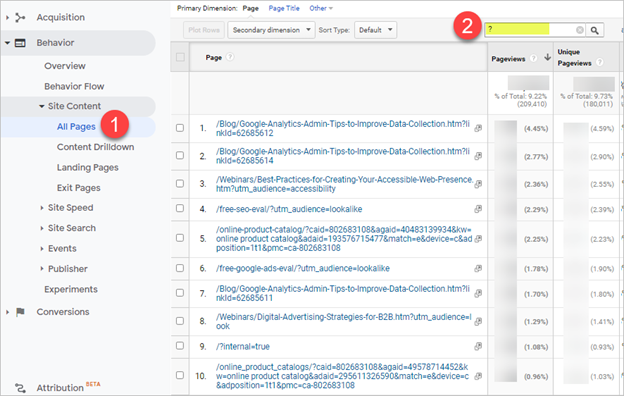Open row 4 free-seo-eval external link icon
624x396 pixels.
(x=478, y=209)
